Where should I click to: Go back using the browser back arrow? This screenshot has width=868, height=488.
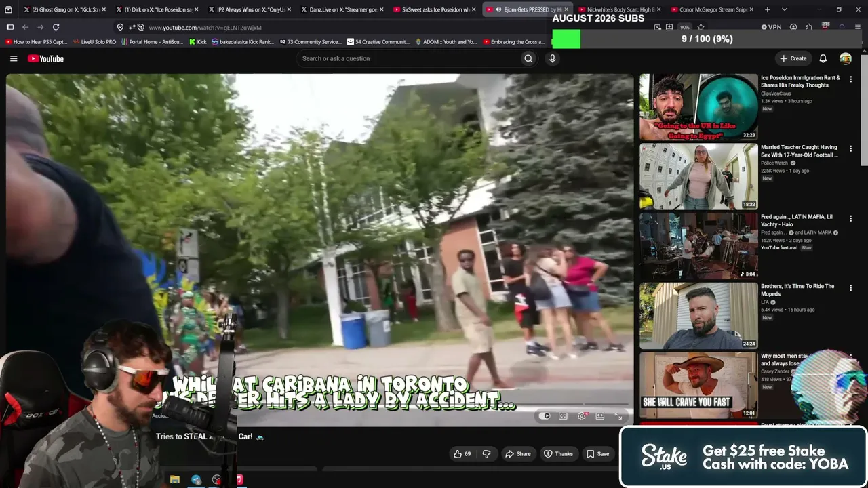[x=25, y=27]
